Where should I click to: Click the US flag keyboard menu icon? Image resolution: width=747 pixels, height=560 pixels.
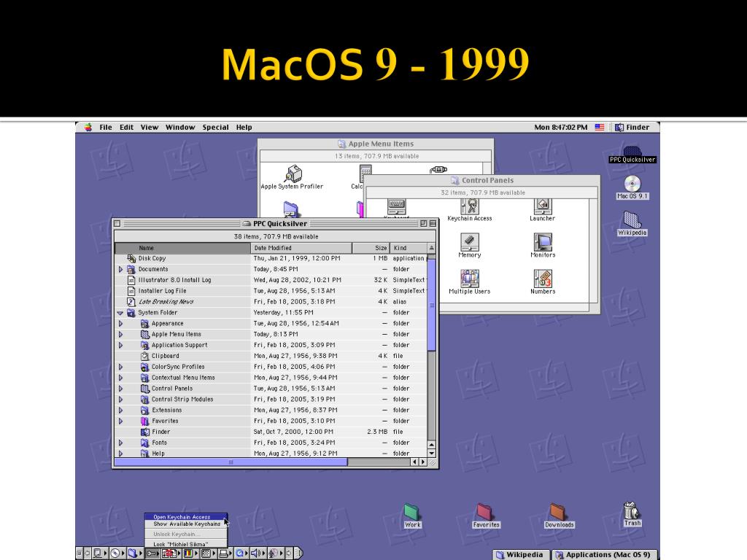[600, 127]
